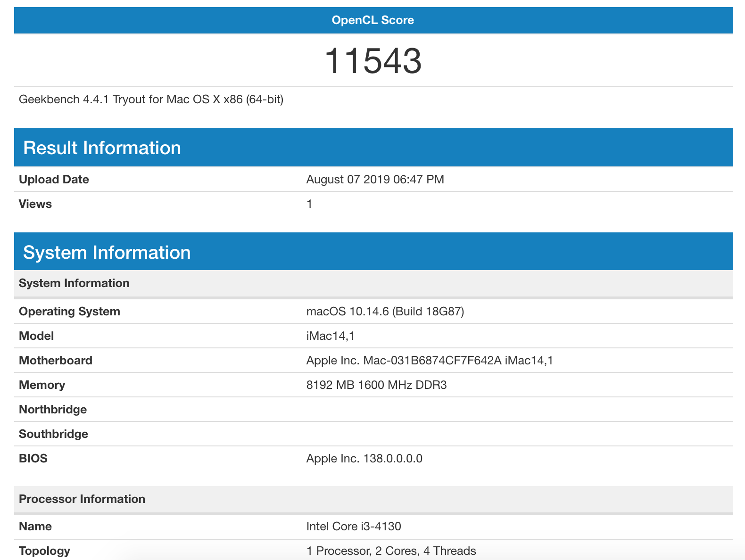Click the Northbridge label

point(53,410)
